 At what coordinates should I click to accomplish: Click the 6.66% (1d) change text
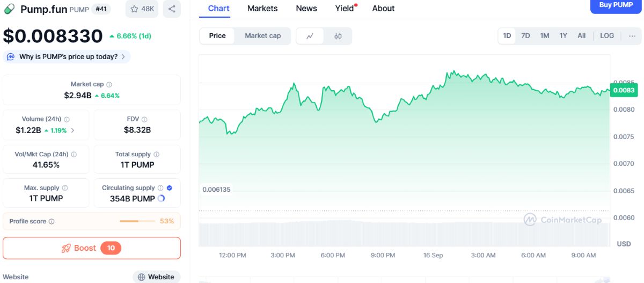pyautogui.click(x=130, y=36)
